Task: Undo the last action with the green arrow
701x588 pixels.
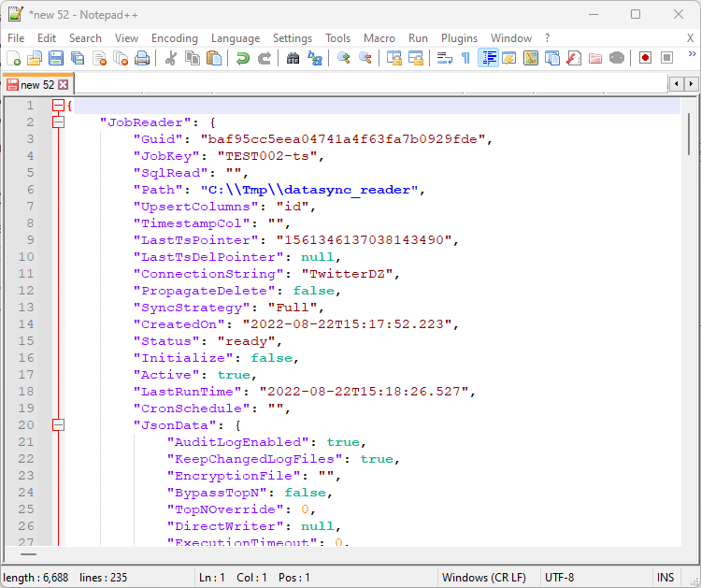Action: coord(243,58)
